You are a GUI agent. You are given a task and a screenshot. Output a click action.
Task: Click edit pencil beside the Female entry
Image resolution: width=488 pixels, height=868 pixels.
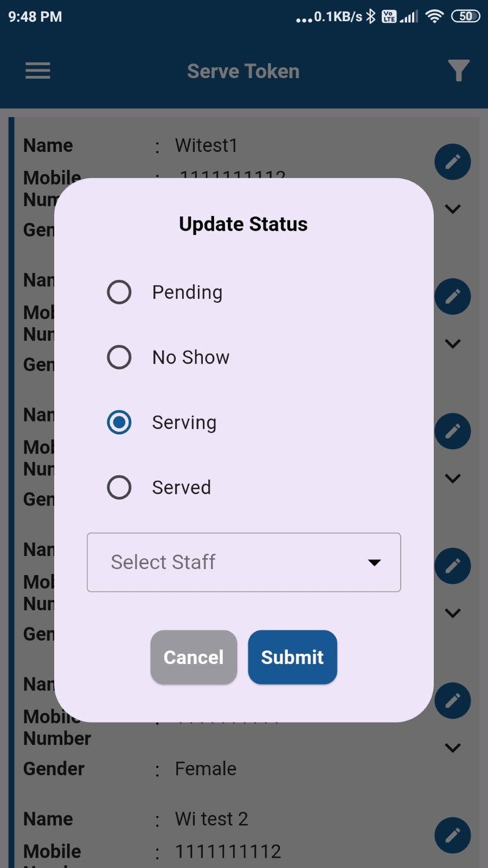click(453, 700)
